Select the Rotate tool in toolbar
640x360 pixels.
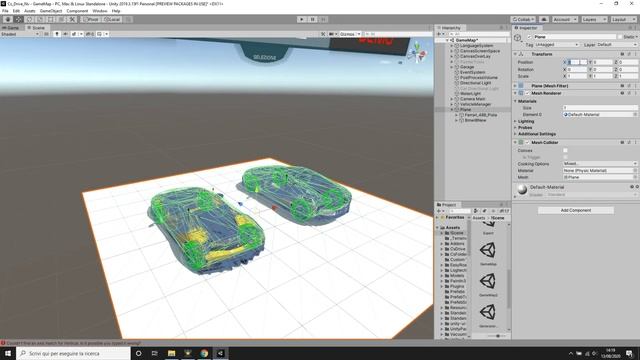[x=29, y=19]
